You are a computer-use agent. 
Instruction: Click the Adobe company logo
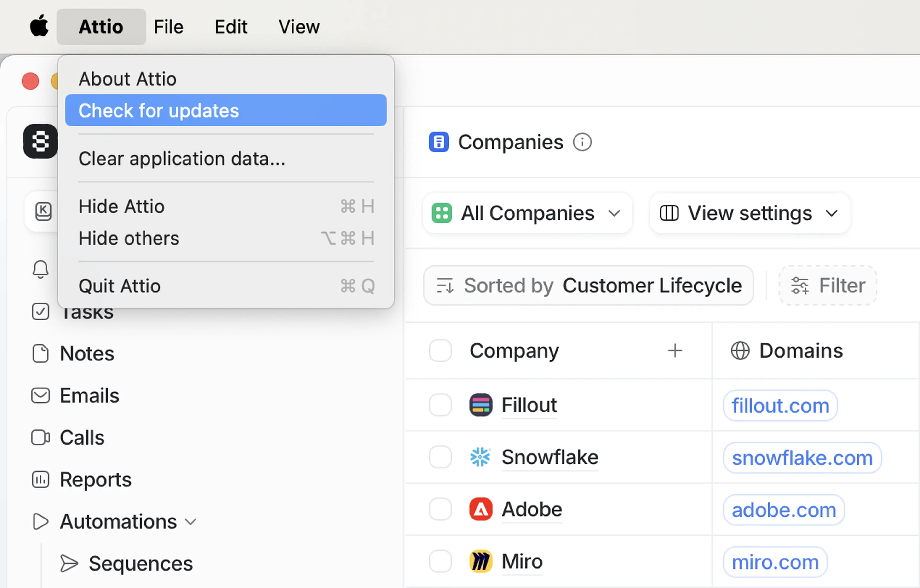point(480,509)
